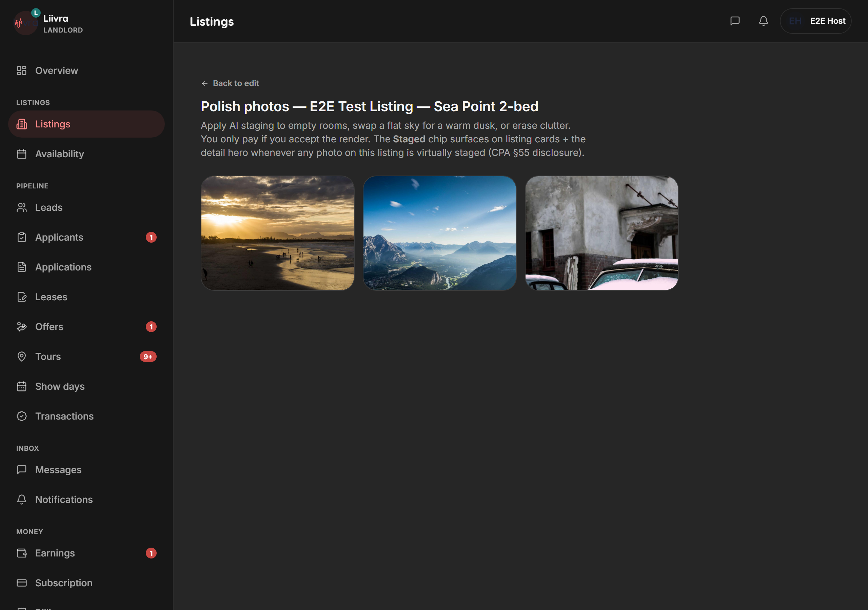The width and height of the screenshot is (868, 610).
Task: Select Listings in the sidebar
Action: pos(86,124)
